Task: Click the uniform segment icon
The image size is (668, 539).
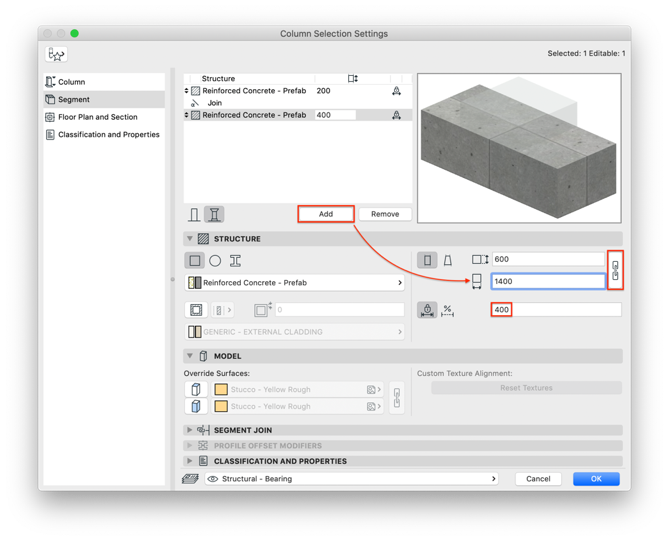Action: pos(427,260)
